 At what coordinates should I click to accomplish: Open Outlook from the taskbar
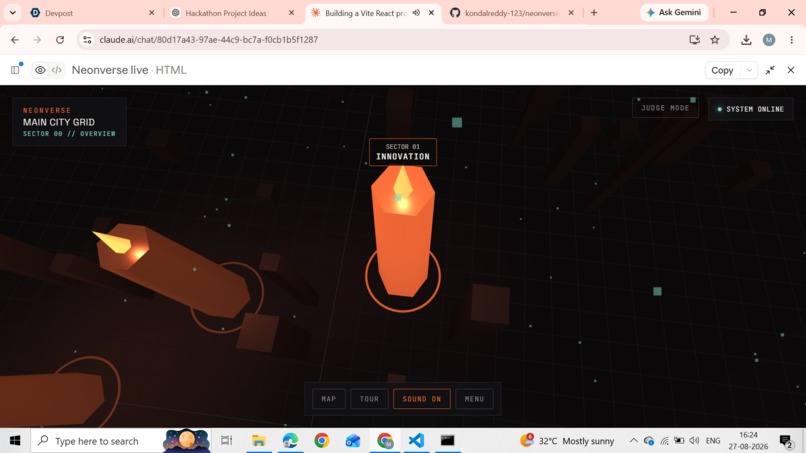(353, 441)
